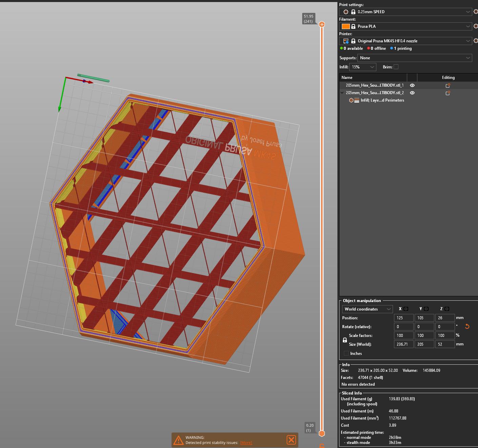Click the warning triangle icon
The height and width of the screenshot is (448, 478).
[178, 440]
